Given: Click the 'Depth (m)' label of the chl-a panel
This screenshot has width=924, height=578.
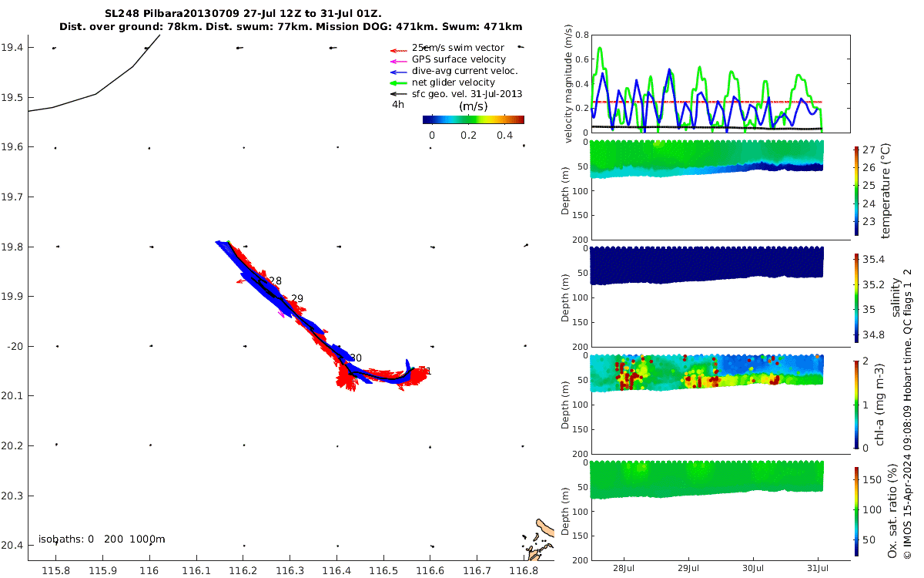Looking at the screenshot, I should click(566, 404).
